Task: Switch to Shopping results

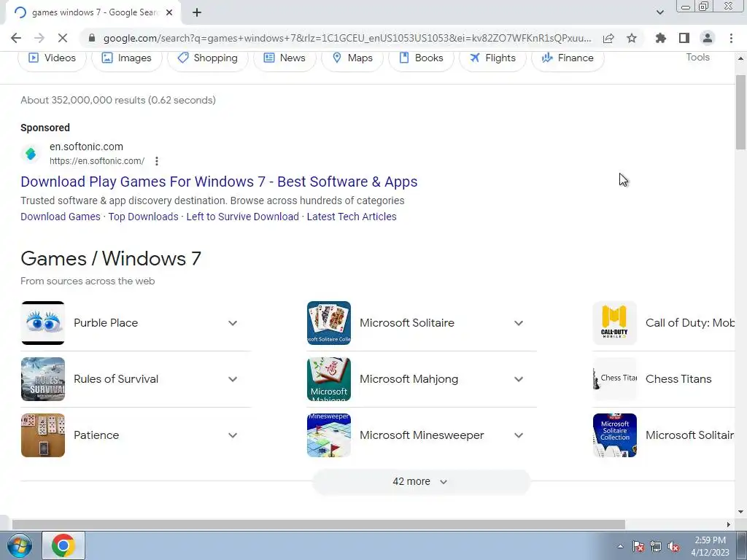Action: tap(208, 58)
